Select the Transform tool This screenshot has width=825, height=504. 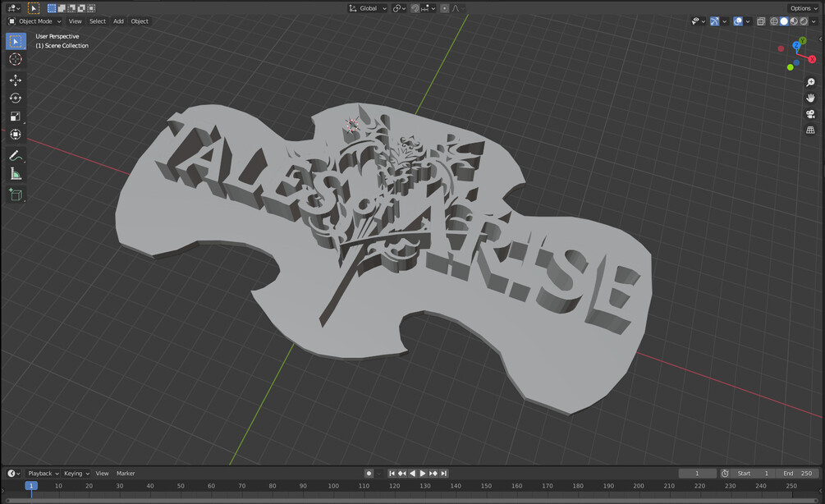16,134
